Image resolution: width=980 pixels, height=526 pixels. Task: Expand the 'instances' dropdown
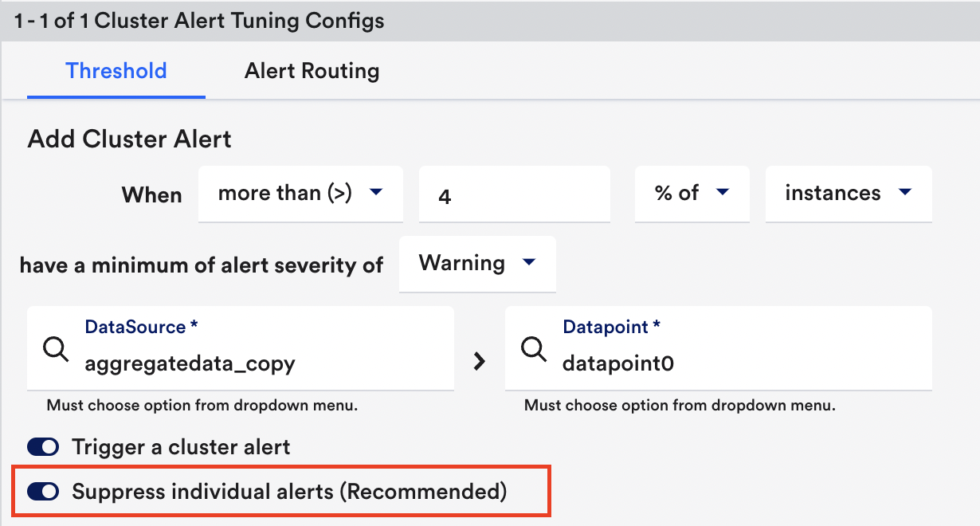pos(848,193)
